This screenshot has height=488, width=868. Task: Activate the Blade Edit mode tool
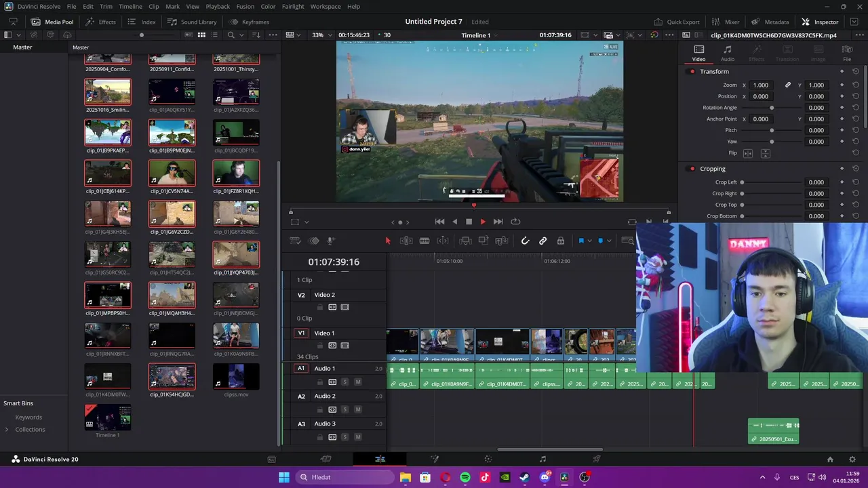[x=425, y=241]
